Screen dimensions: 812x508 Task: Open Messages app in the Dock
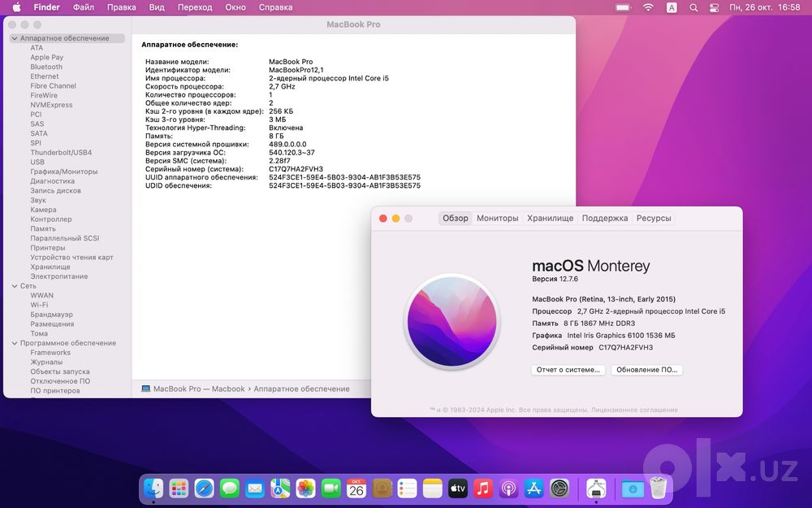pos(230,488)
